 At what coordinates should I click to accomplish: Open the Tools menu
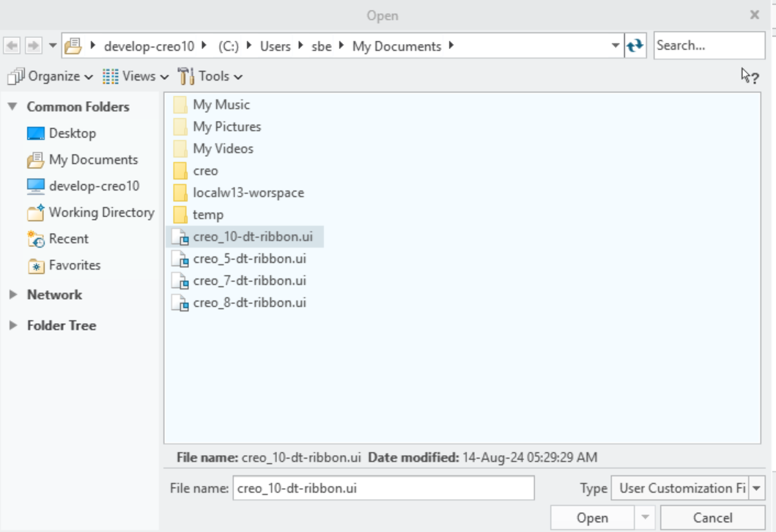click(x=211, y=76)
